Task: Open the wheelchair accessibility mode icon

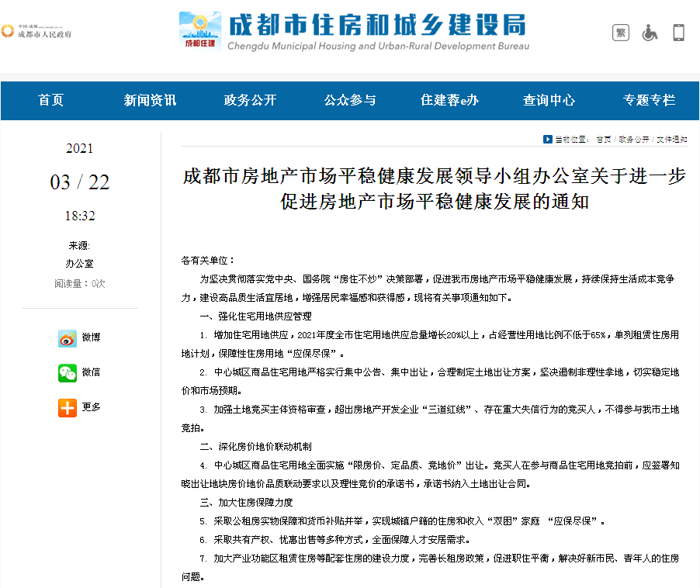Action: click(650, 33)
